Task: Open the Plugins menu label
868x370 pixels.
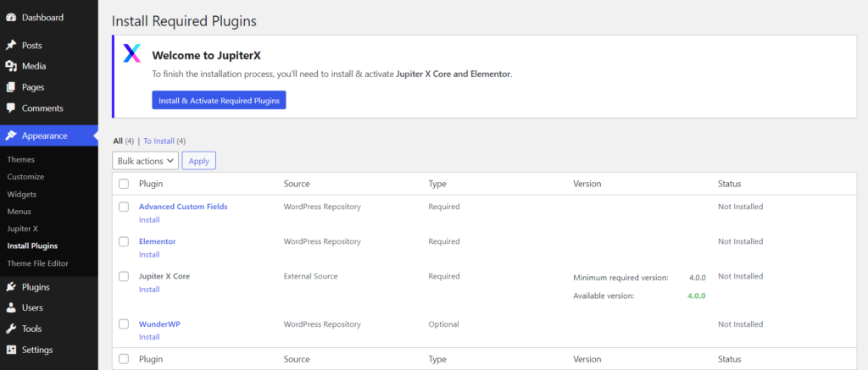Action: coord(36,287)
